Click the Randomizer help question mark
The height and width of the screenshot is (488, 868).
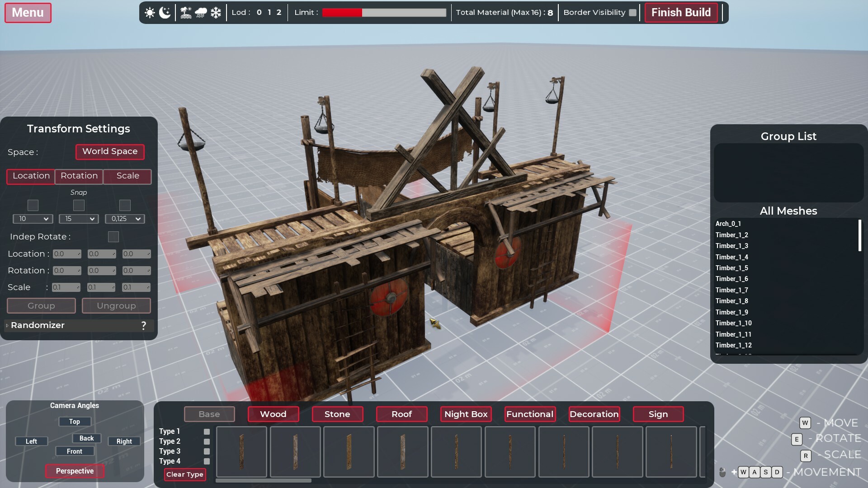(144, 325)
